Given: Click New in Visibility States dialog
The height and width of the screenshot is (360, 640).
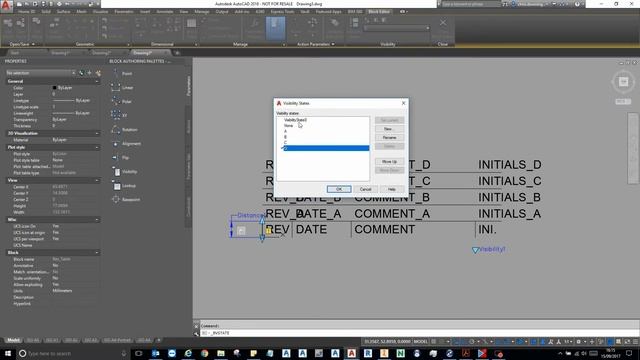Looking at the screenshot, I should 389,129.
